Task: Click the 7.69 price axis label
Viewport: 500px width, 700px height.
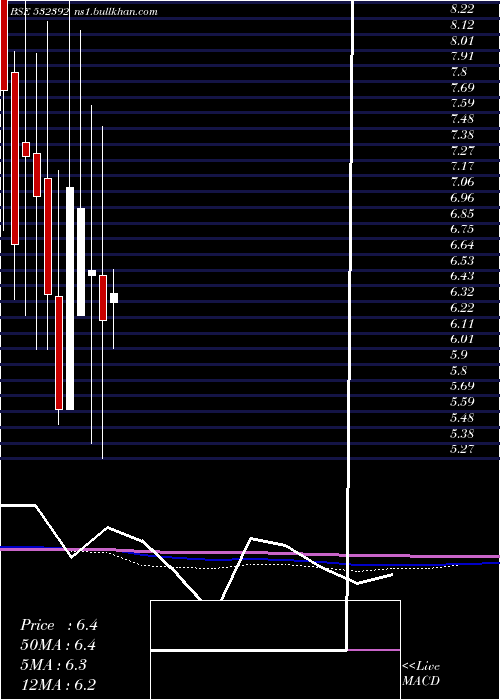Action: (x=462, y=88)
